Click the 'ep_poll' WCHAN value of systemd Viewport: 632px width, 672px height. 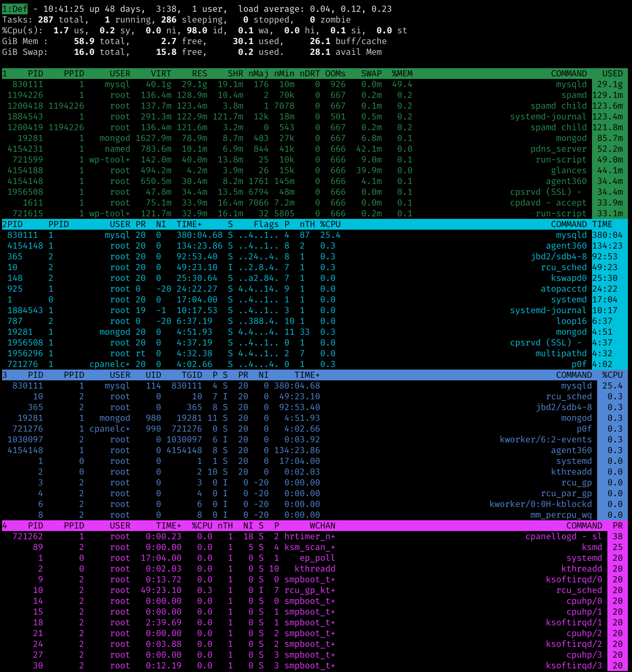pos(318,558)
